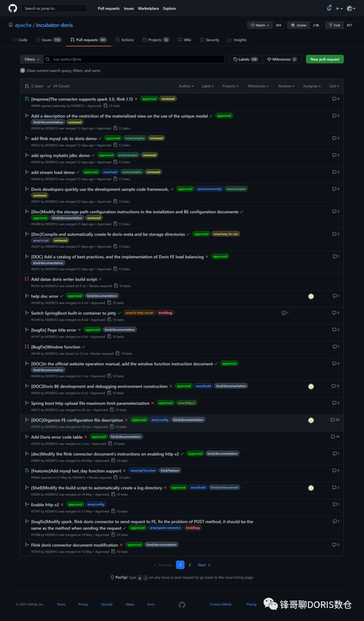Click the clear search query X icon
Screen dimensions: 364x621
point(23,70)
